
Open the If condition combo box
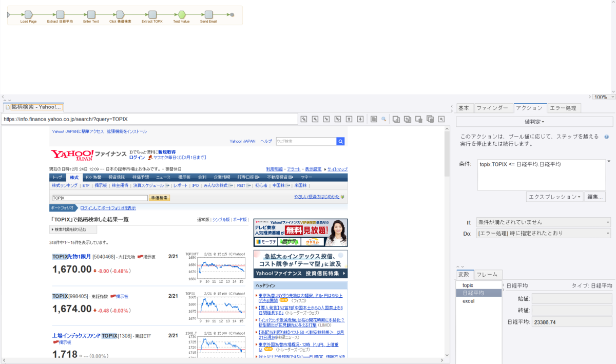point(544,222)
